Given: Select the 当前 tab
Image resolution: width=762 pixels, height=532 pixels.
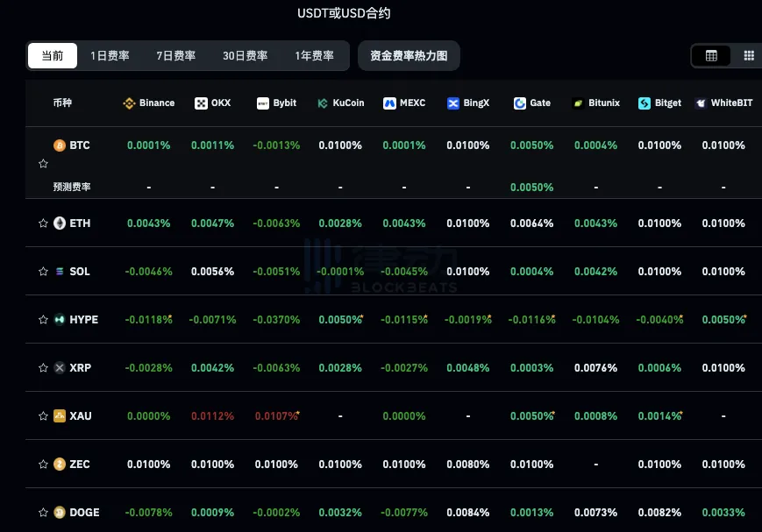Looking at the screenshot, I should click(53, 56).
